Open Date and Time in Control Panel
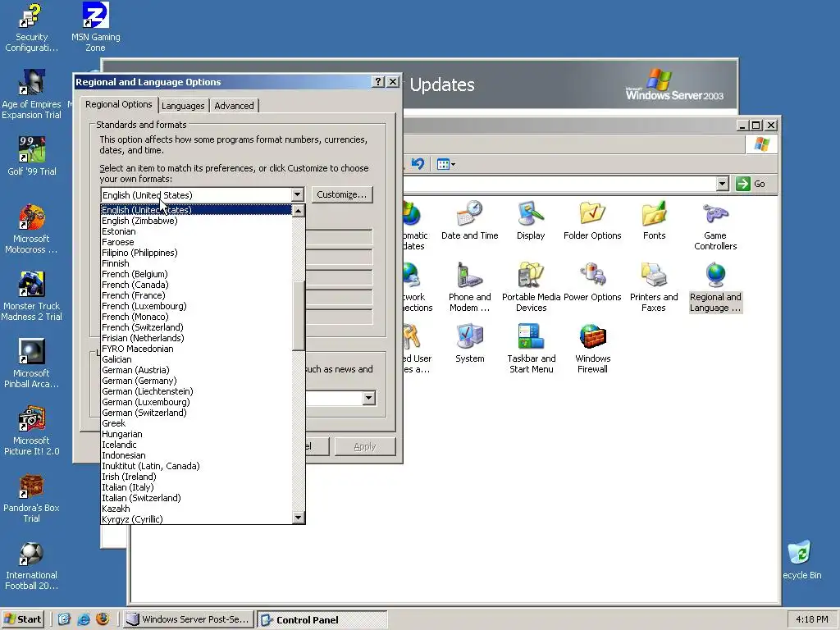Screen dimensions: 840x630 point(469,220)
